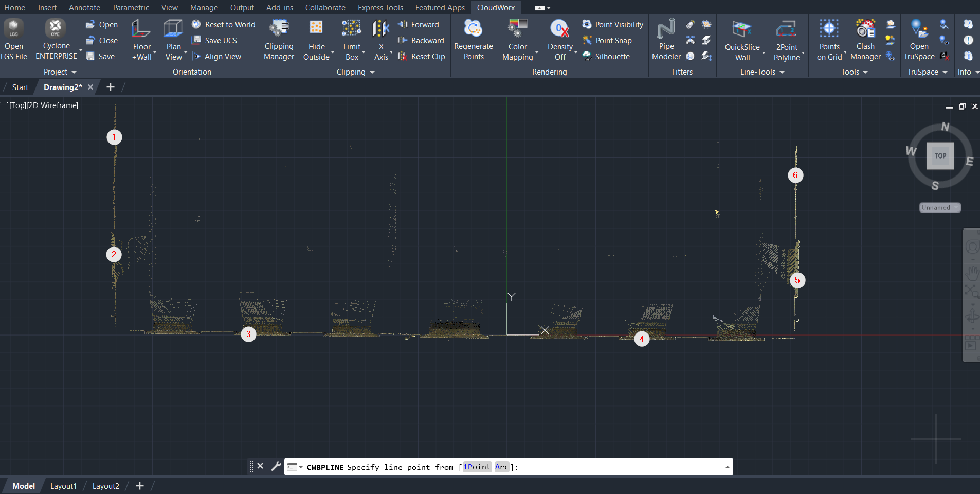Click Reset to World button
Image resolution: width=980 pixels, height=494 pixels.
point(224,25)
